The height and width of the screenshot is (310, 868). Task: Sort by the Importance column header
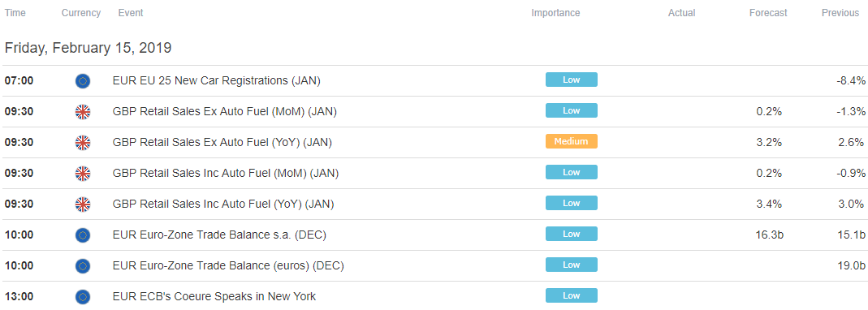coord(555,13)
